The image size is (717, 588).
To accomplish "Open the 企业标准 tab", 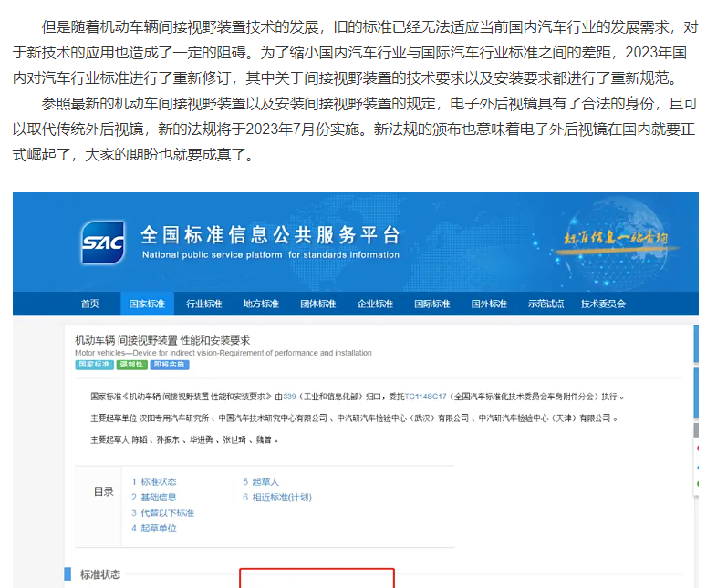I will pos(375,304).
